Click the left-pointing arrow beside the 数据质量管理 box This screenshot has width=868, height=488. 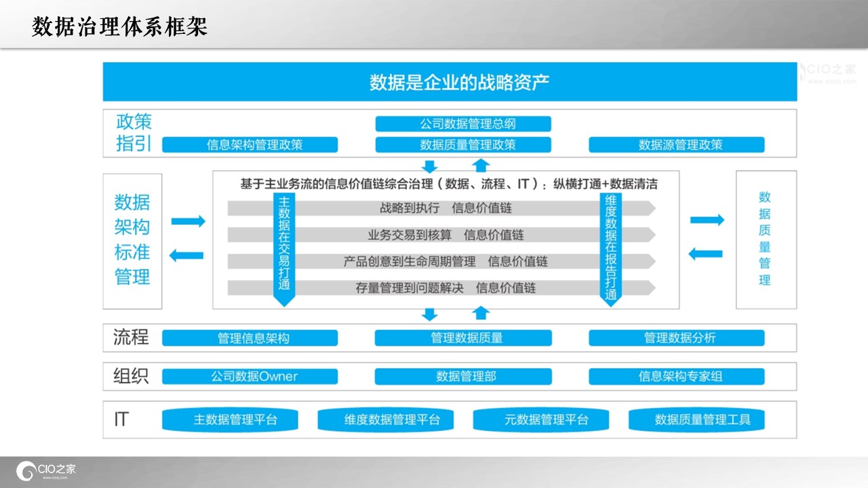[x=705, y=253]
